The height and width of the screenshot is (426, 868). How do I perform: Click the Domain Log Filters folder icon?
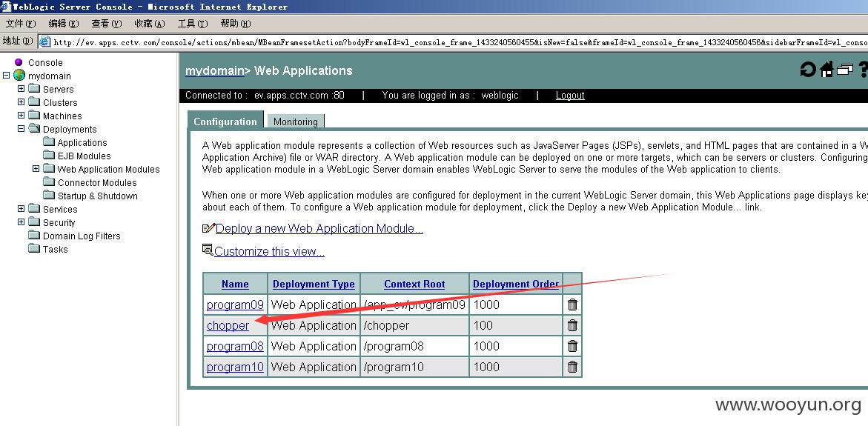pyautogui.click(x=34, y=236)
